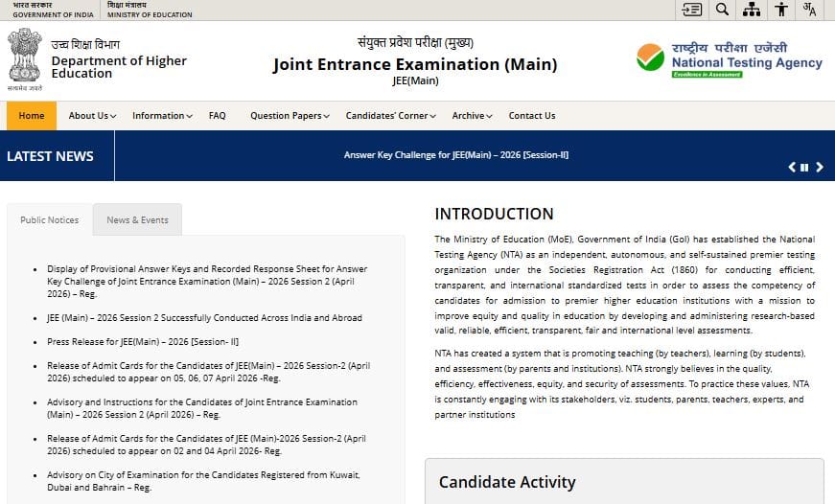Expand the Information dropdown menu
Viewport: 835px width, 504px height.
point(162,116)
